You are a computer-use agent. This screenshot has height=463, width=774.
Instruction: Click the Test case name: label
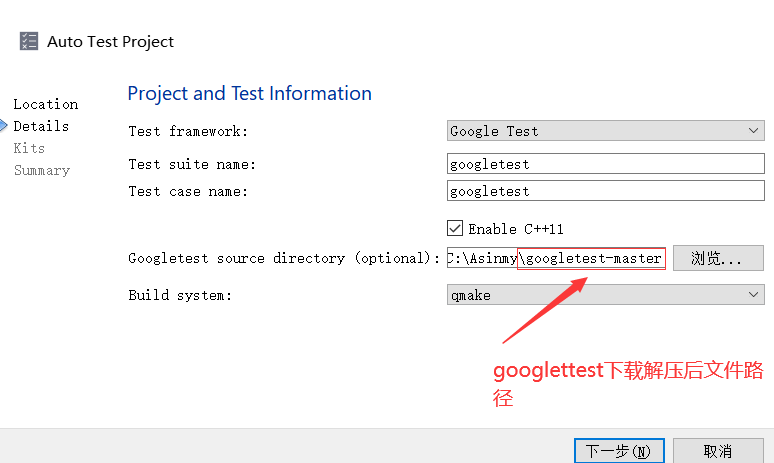click(x=188, y=191)
